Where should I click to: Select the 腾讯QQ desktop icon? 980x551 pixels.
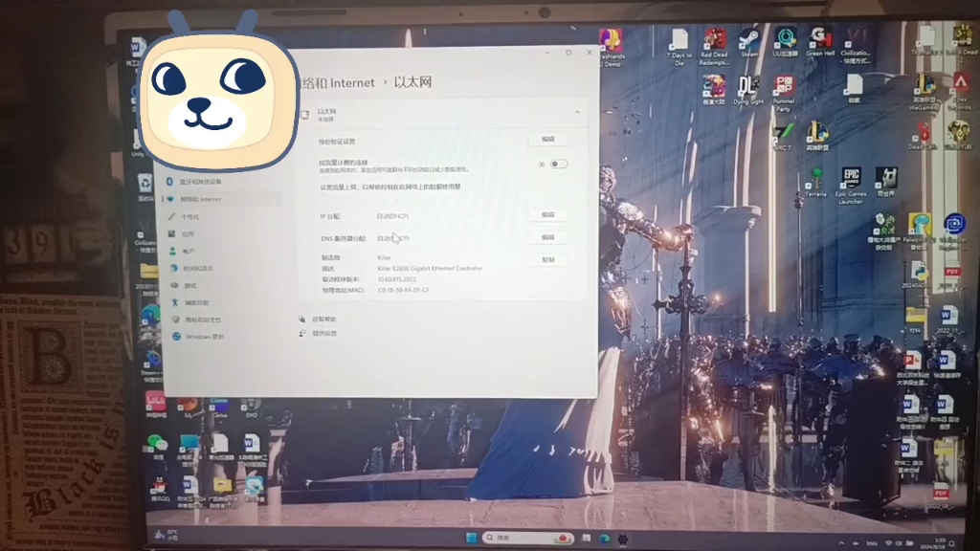(160, 490)
